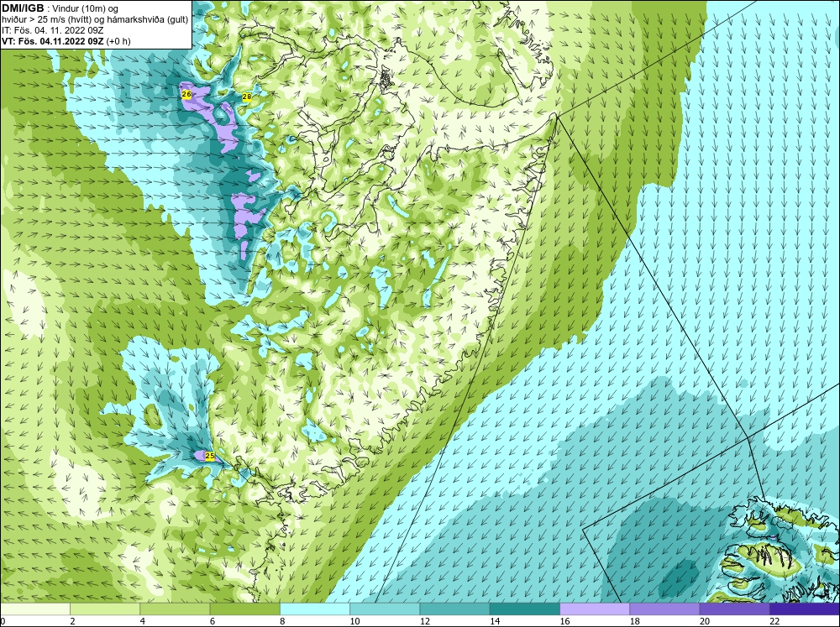Click the legend scale label '0'
Viewport: 840px width, 627px height.
[3, 621]
